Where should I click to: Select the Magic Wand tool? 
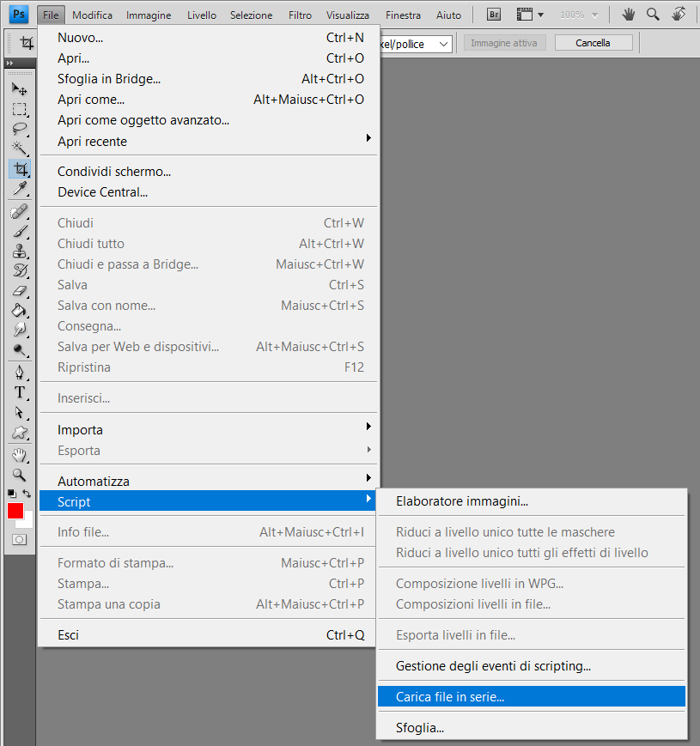(20, 149)
